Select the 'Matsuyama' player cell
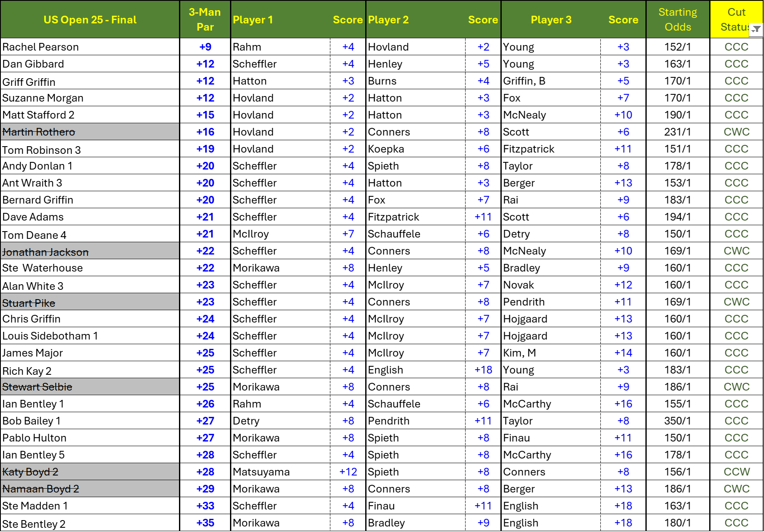Screen dimensions: 764x532 [280, 472]
